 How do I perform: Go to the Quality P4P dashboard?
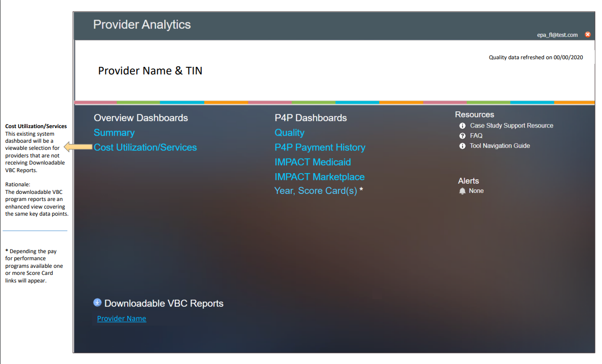[x=289, y=133]
